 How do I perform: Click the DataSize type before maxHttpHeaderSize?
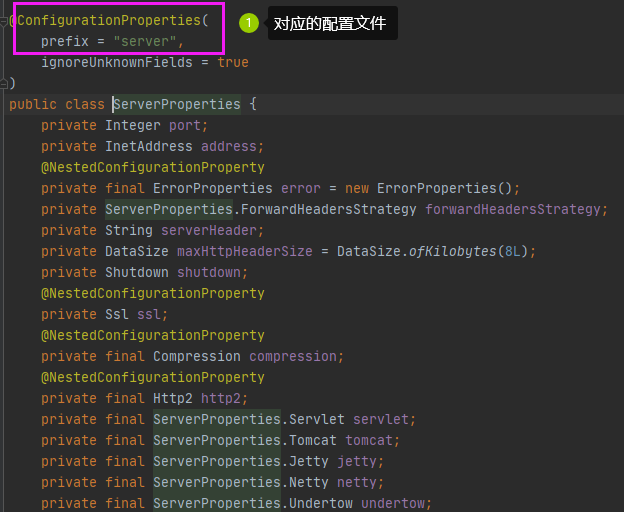coord(137,251)
